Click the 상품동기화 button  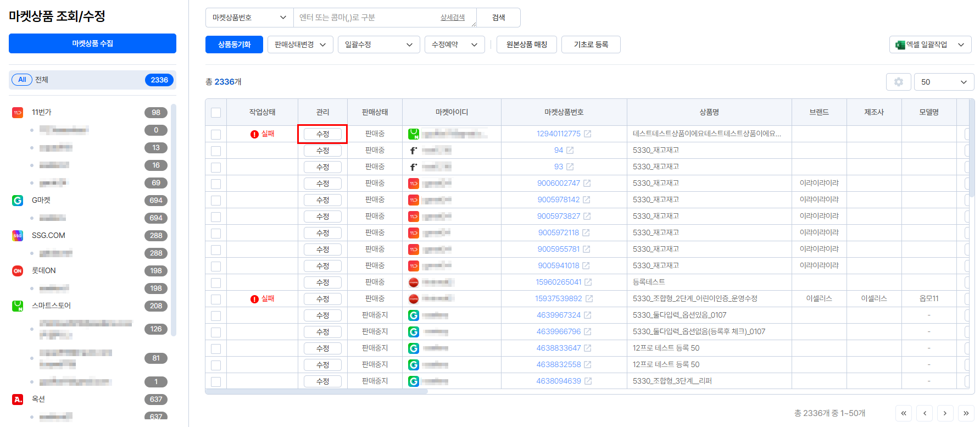234,45
